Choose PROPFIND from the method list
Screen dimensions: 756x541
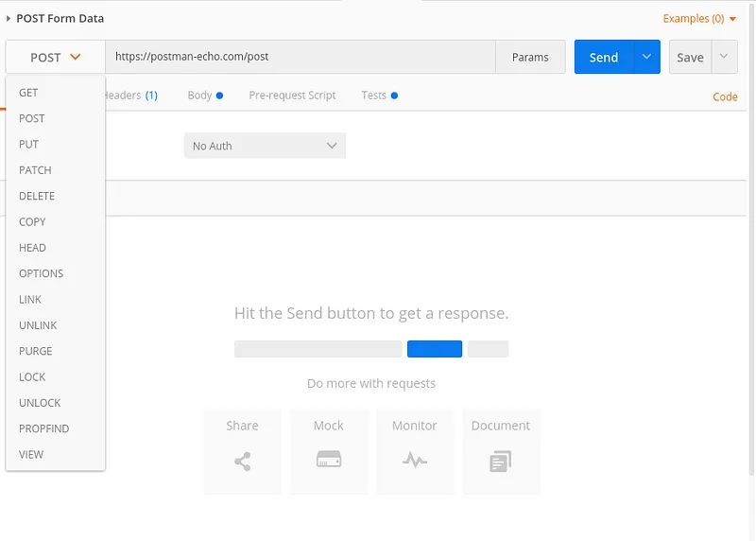(x=56, y=428)
